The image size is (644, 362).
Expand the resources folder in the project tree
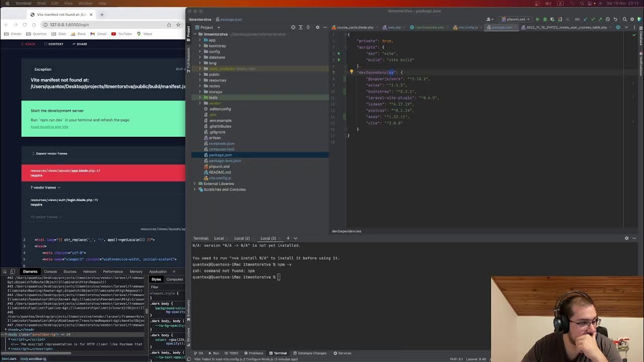[x=200, y=80]
